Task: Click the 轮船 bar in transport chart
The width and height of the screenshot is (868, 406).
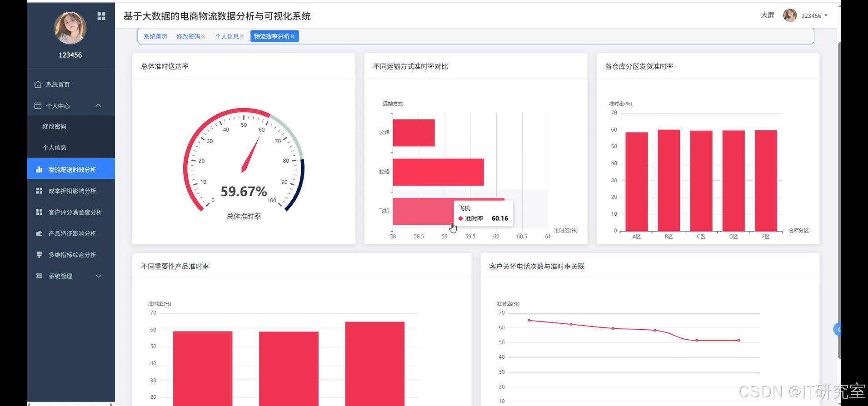Action: [438, 172]
